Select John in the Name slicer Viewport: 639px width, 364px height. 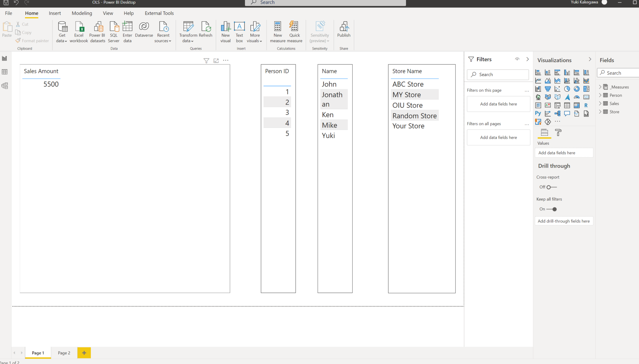point(329,84)
